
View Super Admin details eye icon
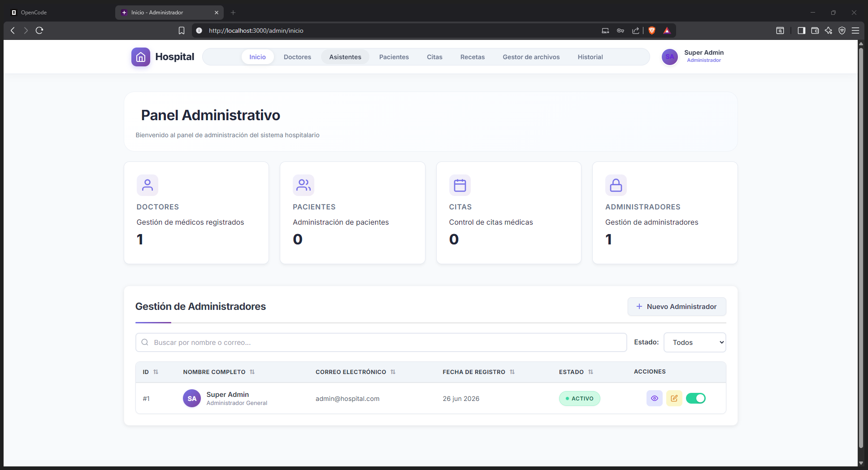point(655,398)
